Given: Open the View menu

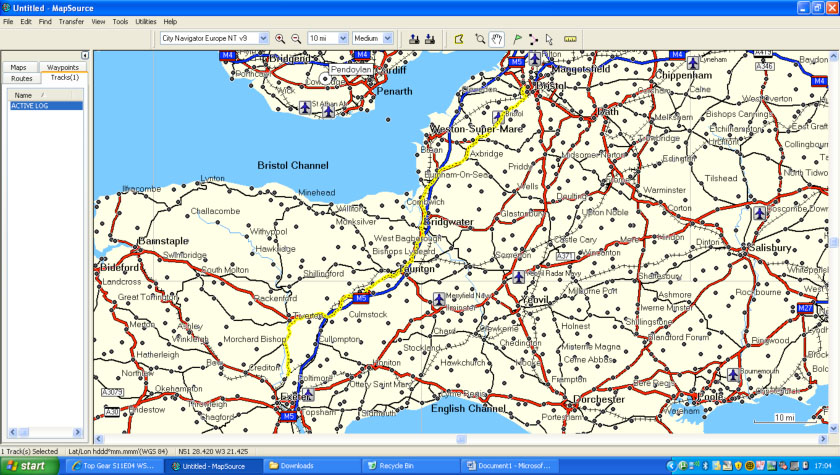Looking at the screenshot, I should click(98, 22).
